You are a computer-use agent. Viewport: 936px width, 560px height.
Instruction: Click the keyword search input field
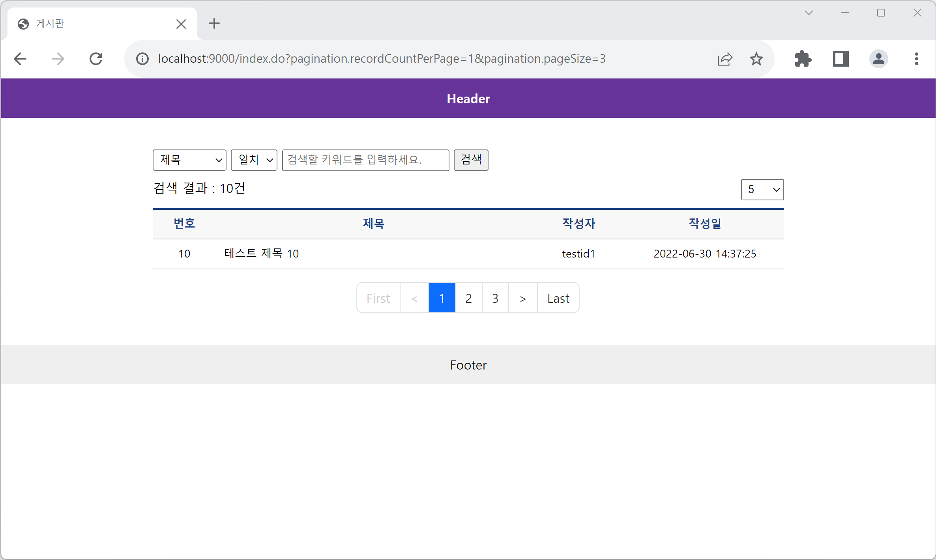pyautogui.click(x=365, y=160)
